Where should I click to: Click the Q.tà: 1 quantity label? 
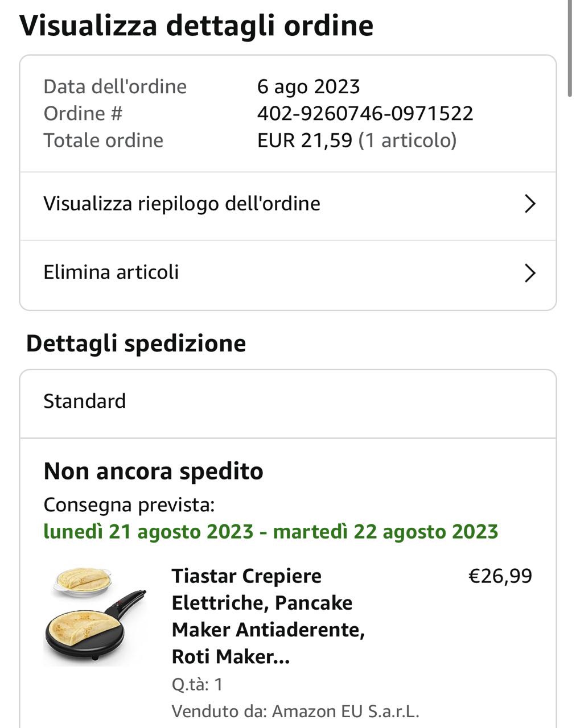pos(198,684)
